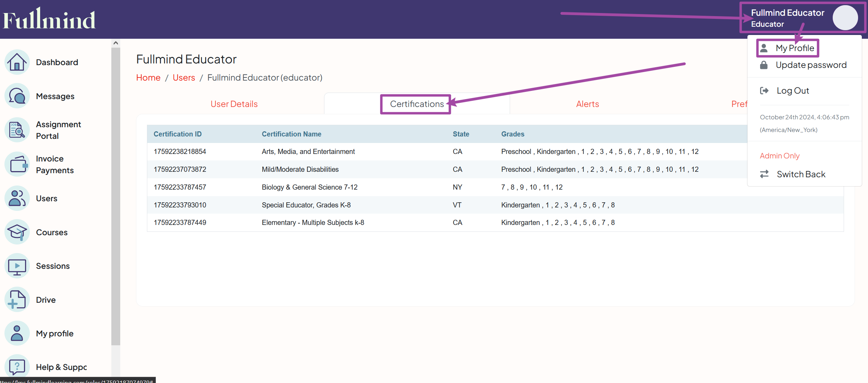Viewport: 868px width, 383px height.
Task: Navigate to Home via the breadcrumb link
Action: 148,77
